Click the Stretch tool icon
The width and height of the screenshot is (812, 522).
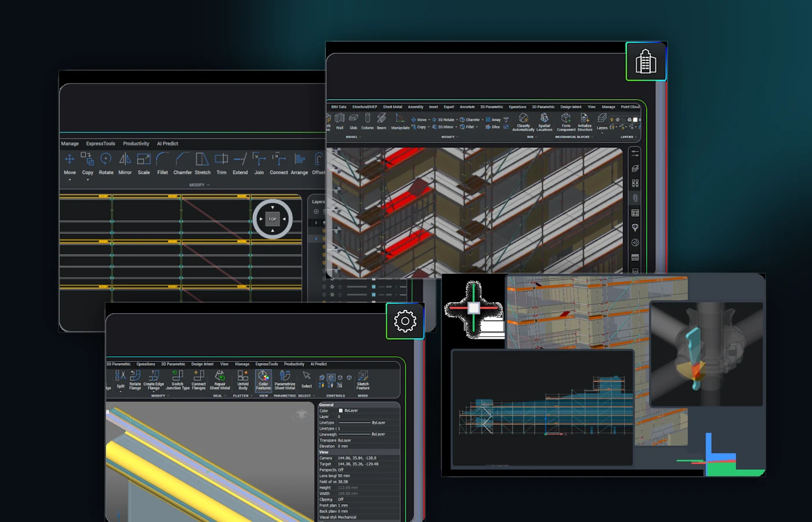click(202, 159)
